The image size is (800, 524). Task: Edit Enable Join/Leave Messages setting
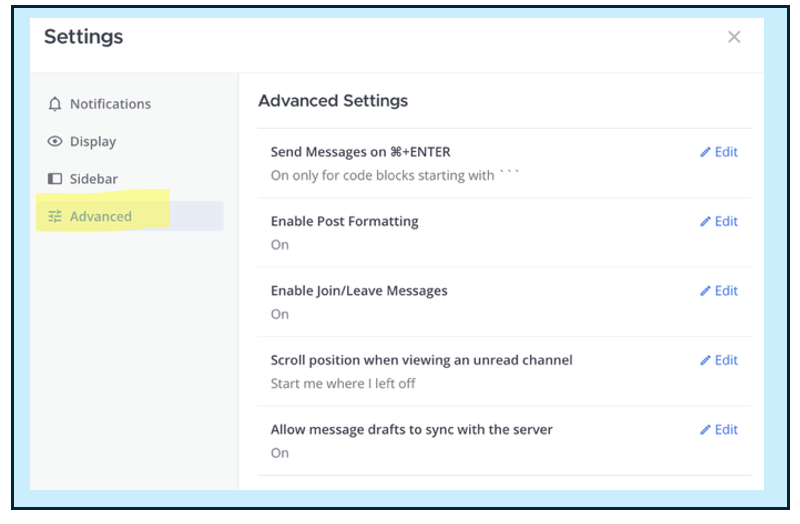[725, 291]
